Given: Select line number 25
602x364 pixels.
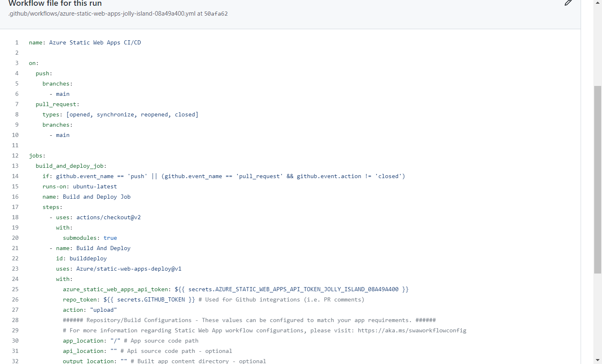Looking at the screenshot, I should point(15,289).
